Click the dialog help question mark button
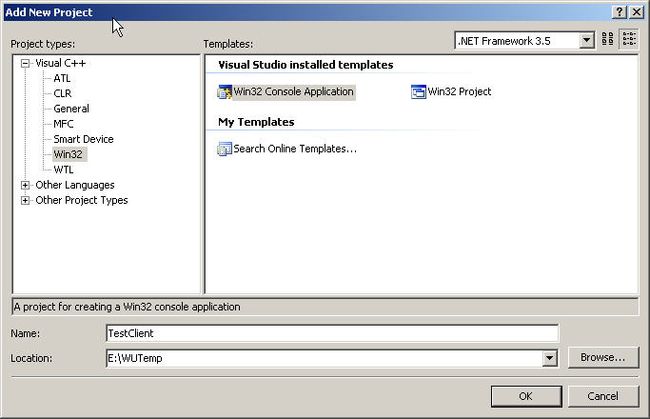This screenshot has width=650, height=419. coord(619,12)
